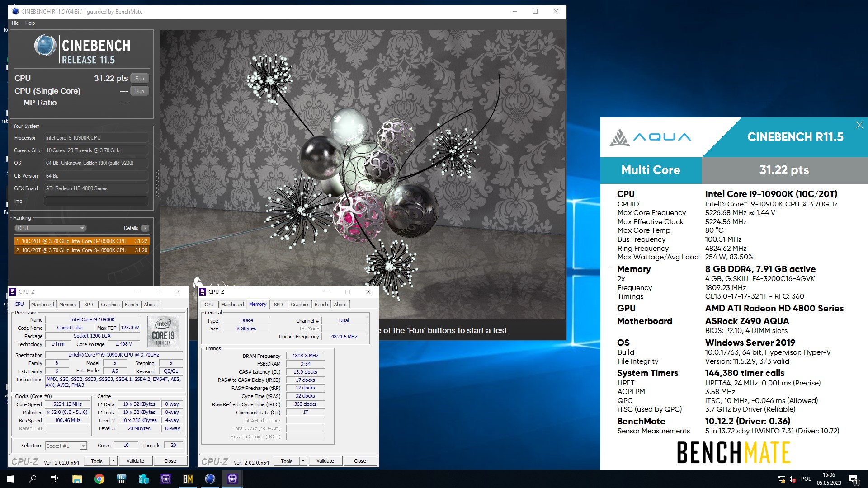Expand Tools arrow in left CPU-Z window

[113, 461]
